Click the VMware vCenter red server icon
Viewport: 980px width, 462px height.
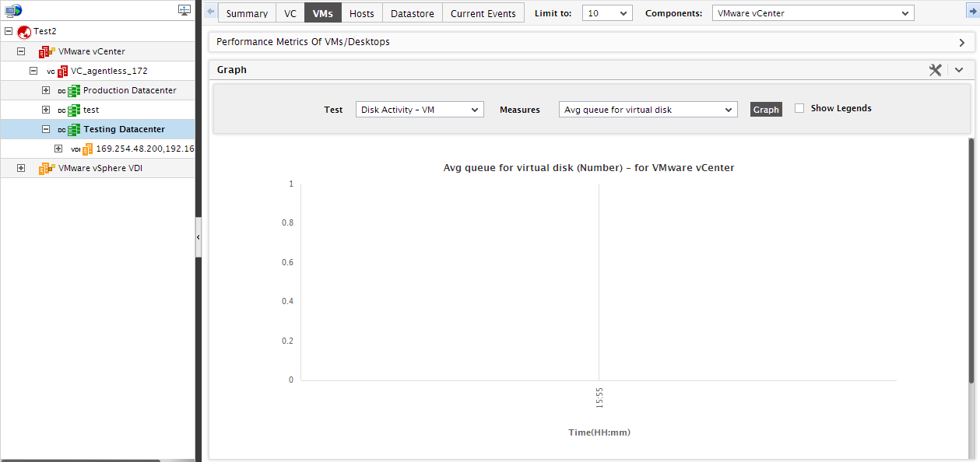tap(47, 51)
